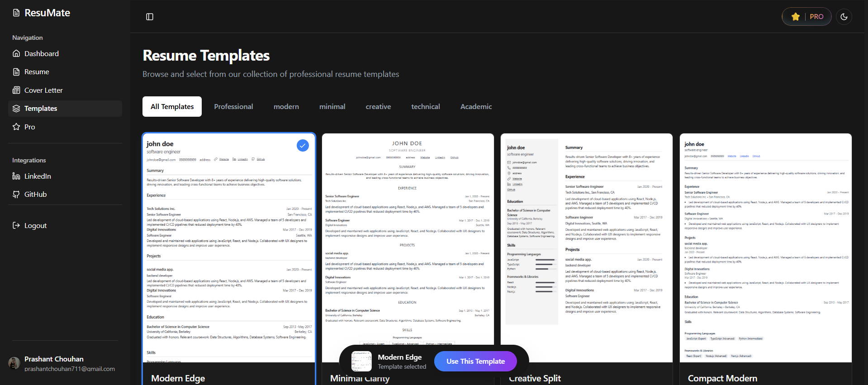Click Prashant Chouhan user name
Viewport: 868px width, 385px height.
click(x=54, y=359)
